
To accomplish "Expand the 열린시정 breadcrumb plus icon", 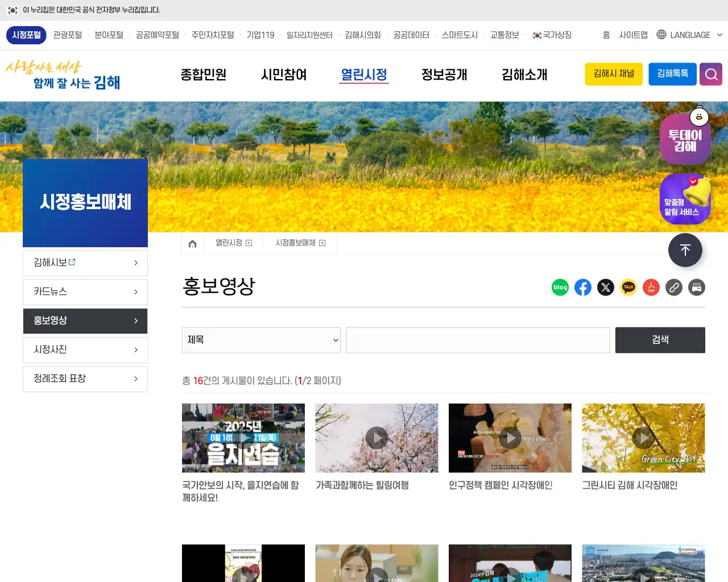I will click(249, 243).
